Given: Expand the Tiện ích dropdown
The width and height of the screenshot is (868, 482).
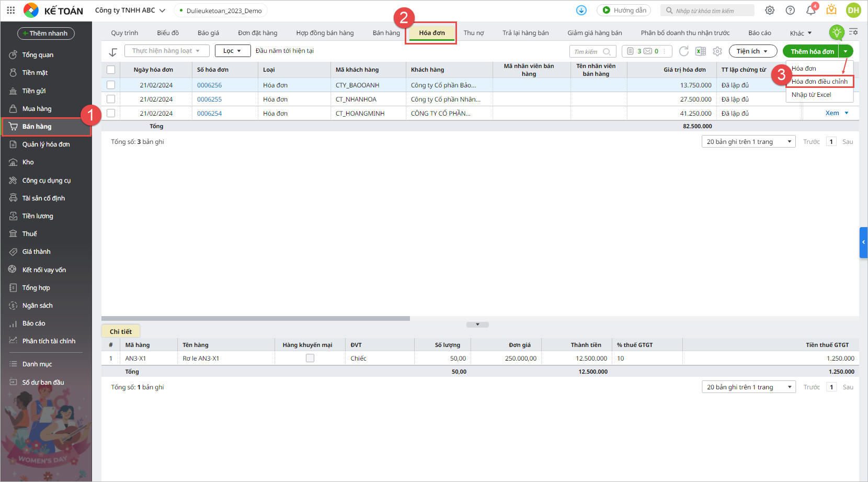Looking at the screenshot, I should click(752, 51).
